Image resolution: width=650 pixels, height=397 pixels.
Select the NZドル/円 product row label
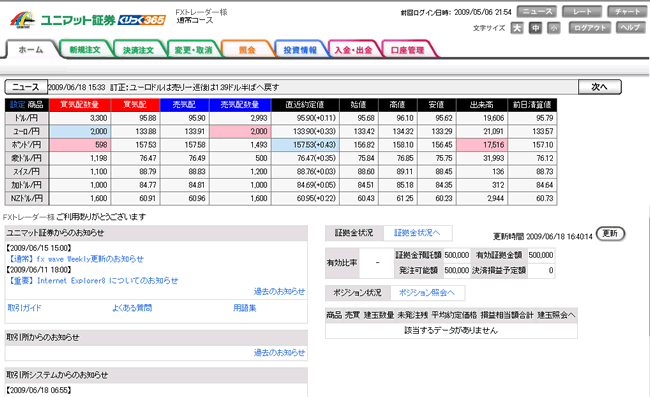click(27, 198)
